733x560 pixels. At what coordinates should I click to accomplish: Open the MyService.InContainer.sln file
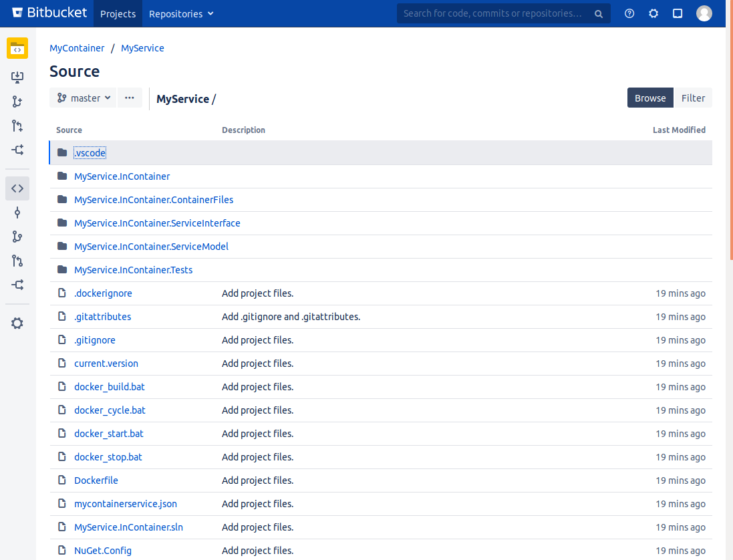click(128, 527)
